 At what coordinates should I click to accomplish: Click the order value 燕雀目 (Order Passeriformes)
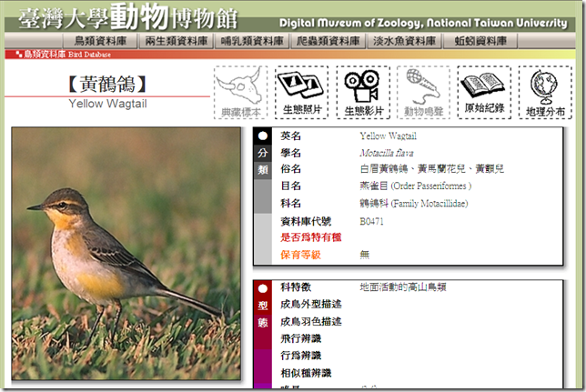point(415,186)
